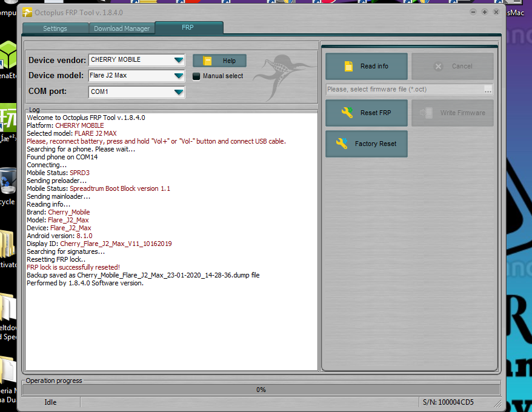
Task: Click 'Mobile Status: SPRD3' log line
Action: [x=58, y=173]
